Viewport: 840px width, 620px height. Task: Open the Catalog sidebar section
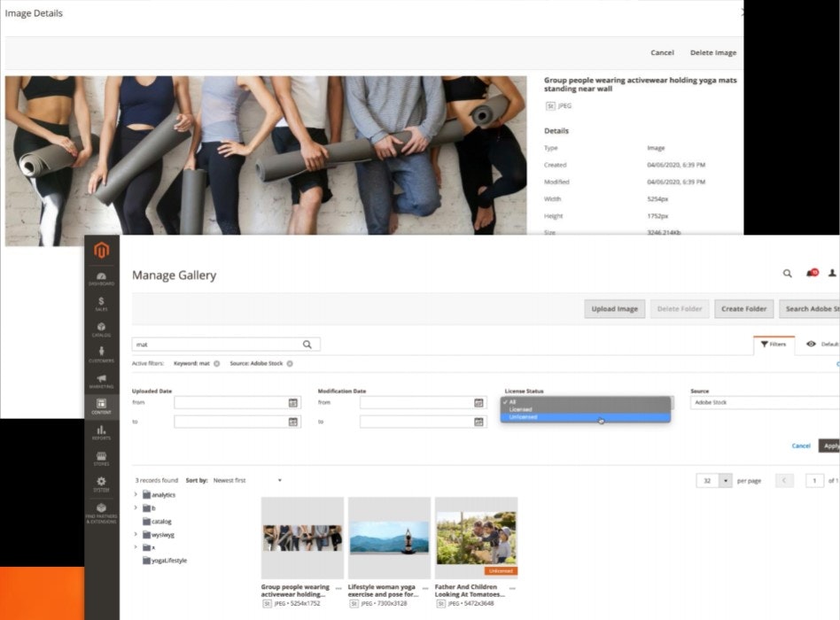101,329
